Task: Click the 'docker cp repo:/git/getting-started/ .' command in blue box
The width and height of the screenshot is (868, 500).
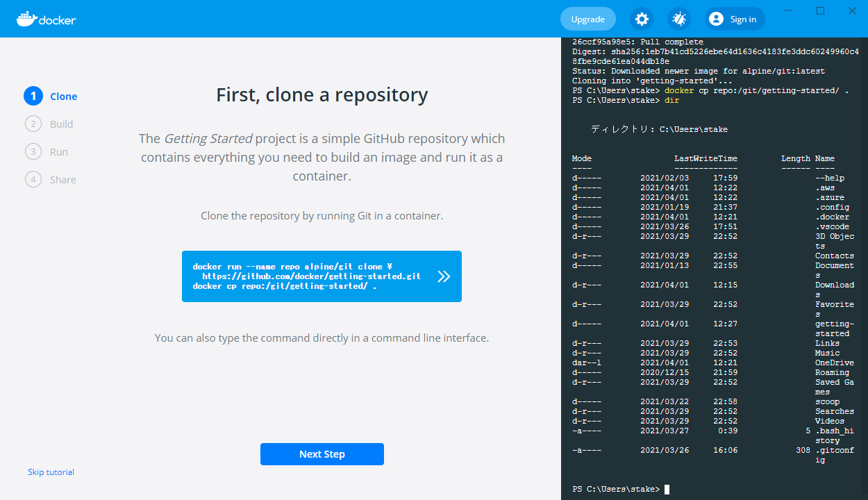Action: [285, 286]
